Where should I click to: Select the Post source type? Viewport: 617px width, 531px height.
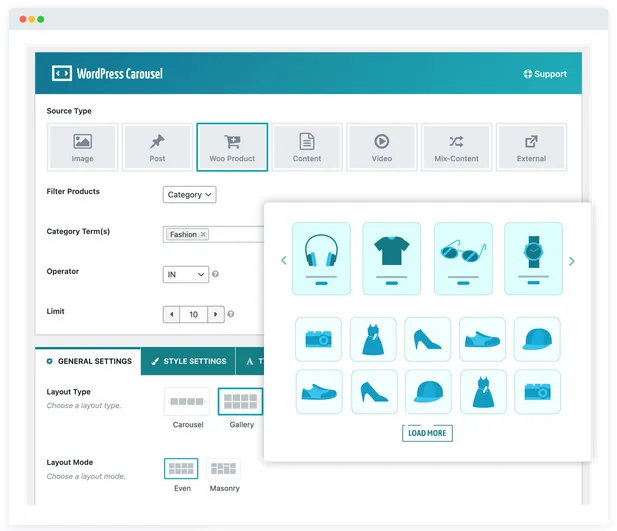coord(157,147)
